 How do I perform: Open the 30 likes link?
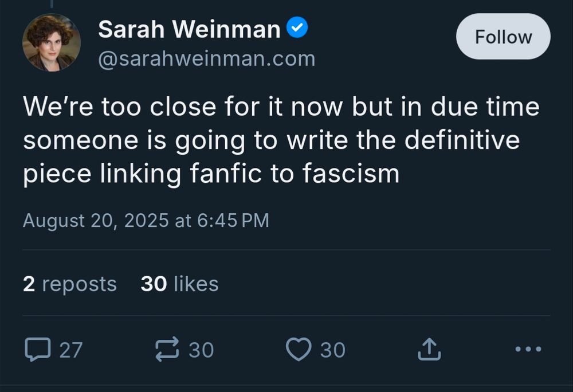178,284
